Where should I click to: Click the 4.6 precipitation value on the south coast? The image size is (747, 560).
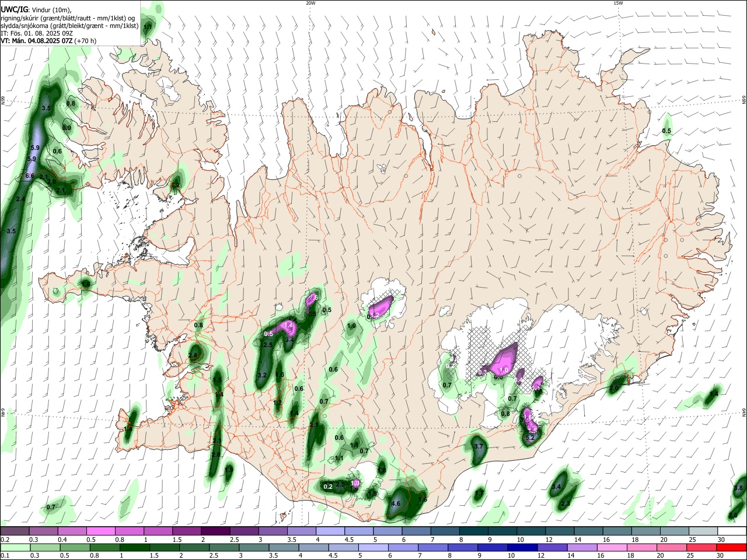click(x=396, y=503)
